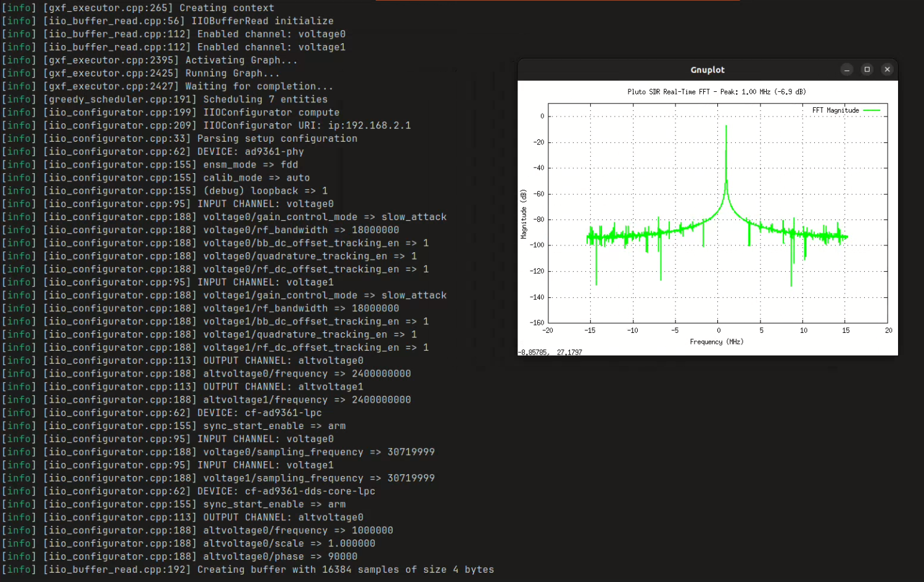Click line 'DEVICE: cf-ad9361-dds-core-lpc'
This screenshot has width=924, height=582.
pyautogui.click(x=188, y=491)
